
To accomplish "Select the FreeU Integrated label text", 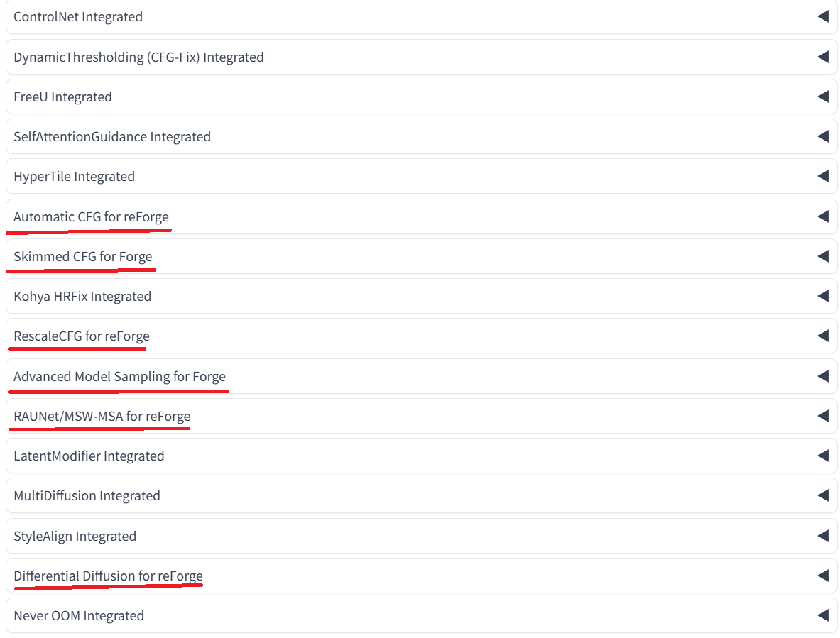I will (62, 97).
